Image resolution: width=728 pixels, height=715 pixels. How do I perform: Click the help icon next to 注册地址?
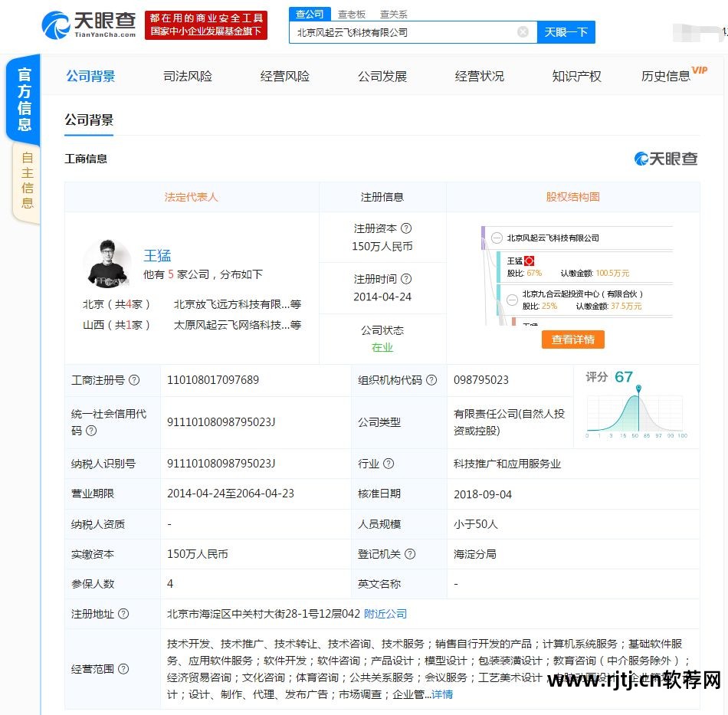tap(123, 614)
